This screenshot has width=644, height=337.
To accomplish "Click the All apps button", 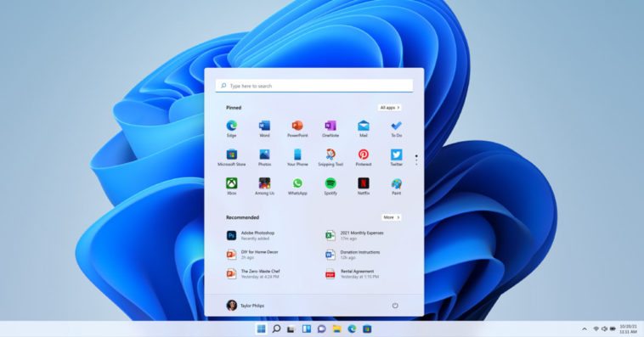I will [390, 108].
